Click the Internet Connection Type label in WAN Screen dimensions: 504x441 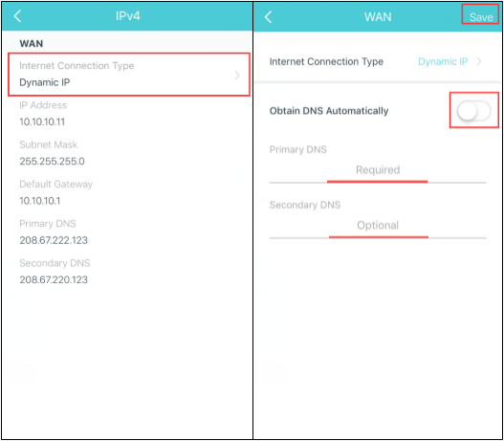pos(326,61)
